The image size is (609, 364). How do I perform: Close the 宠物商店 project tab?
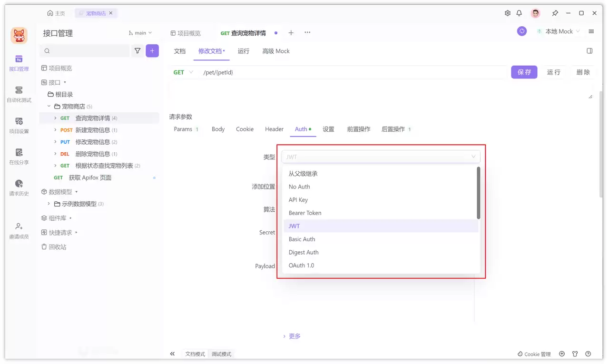coord(111,13)
